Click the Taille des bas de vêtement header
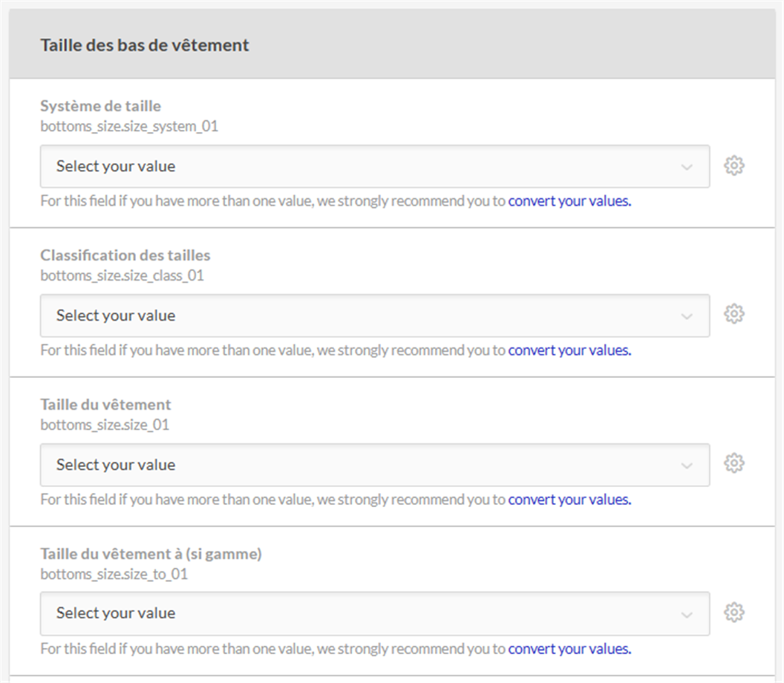 pos(145,45)
